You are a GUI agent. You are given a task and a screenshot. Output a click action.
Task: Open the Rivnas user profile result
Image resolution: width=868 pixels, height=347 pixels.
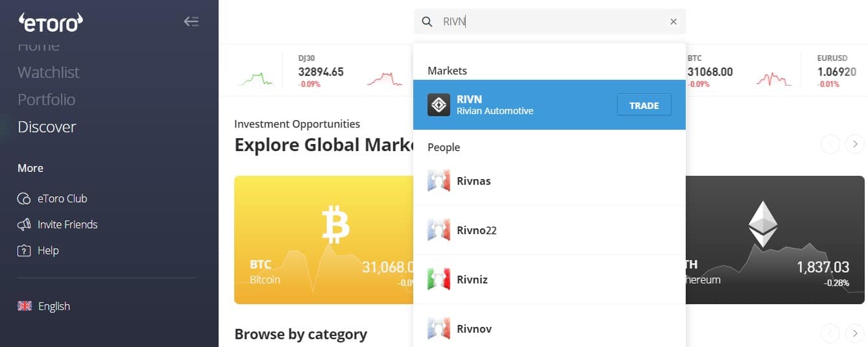[549, 181]
